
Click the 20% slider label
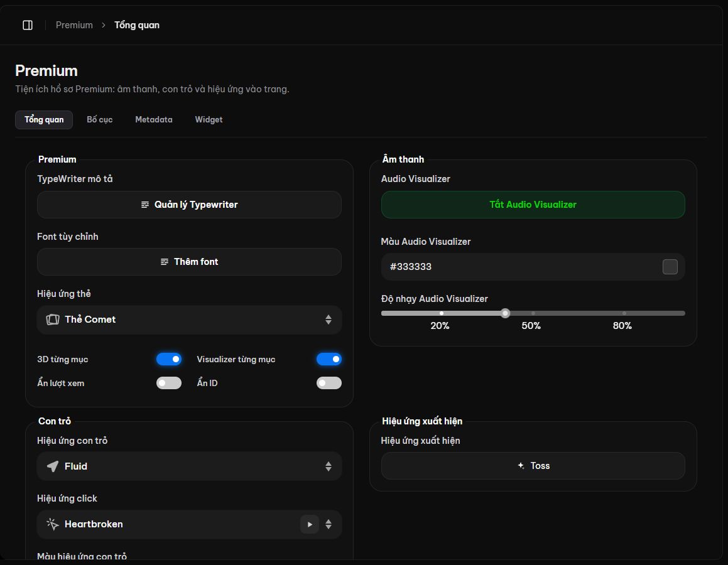pos(440,326)
